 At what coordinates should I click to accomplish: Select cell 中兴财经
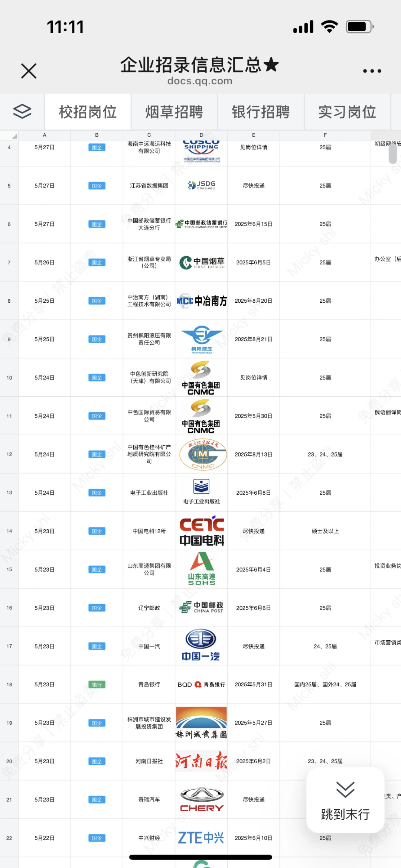tap(149, 838)
